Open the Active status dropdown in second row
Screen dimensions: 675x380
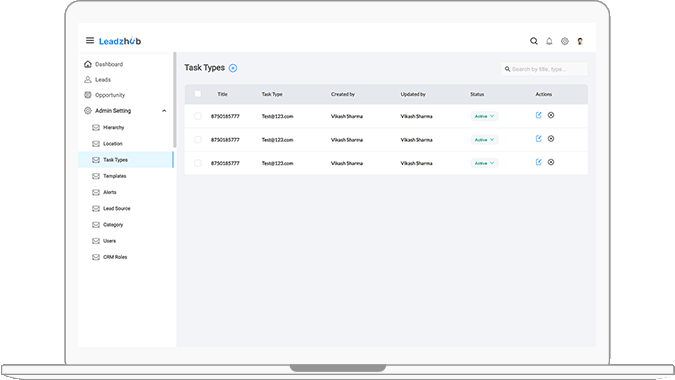click(x=484, y=140)
